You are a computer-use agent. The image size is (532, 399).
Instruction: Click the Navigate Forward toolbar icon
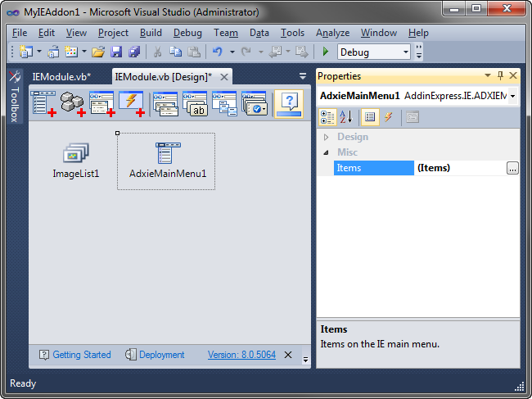(302, 52)
